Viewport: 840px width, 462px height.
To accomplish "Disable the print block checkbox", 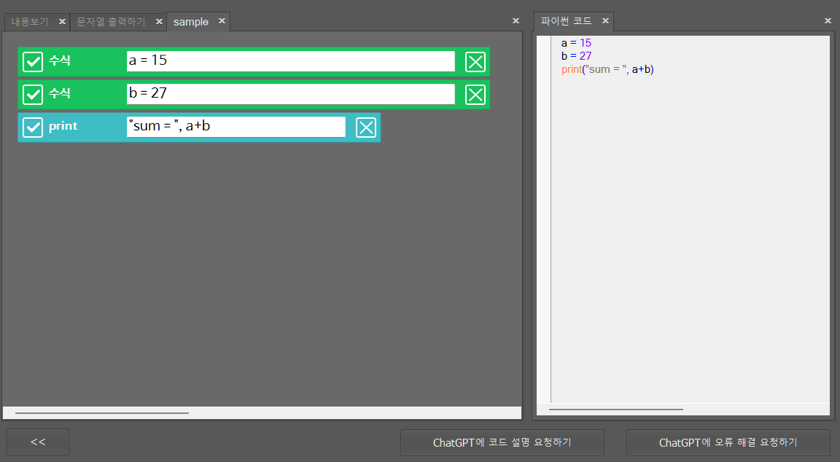I will click(x=33, y=128).
